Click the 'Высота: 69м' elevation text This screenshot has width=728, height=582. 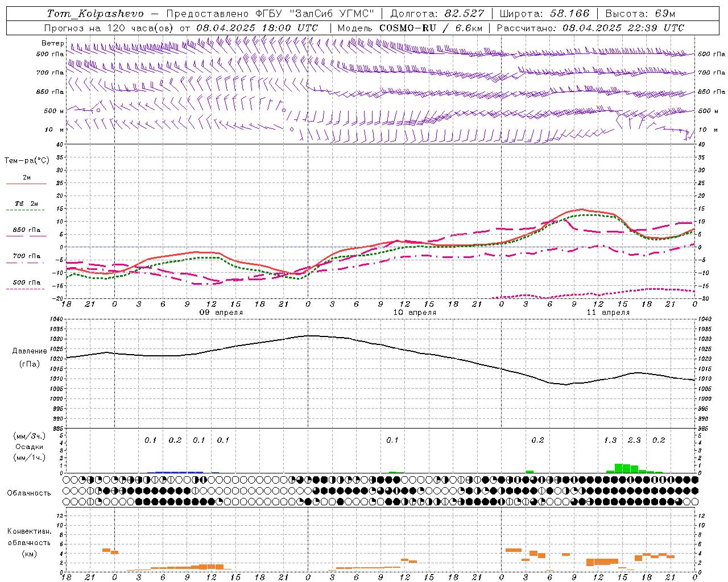pyautogui.click(x=640, y=14)
